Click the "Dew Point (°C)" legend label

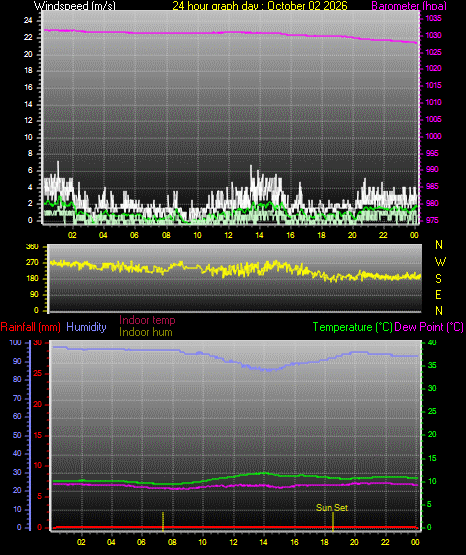point(429,327)
